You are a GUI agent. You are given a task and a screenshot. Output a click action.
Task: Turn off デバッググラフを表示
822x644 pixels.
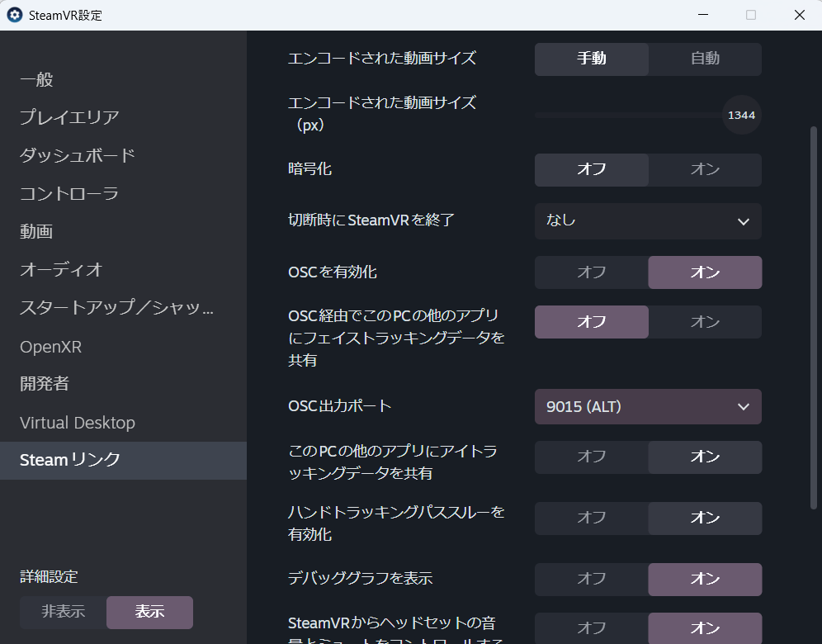click(591, 580)
